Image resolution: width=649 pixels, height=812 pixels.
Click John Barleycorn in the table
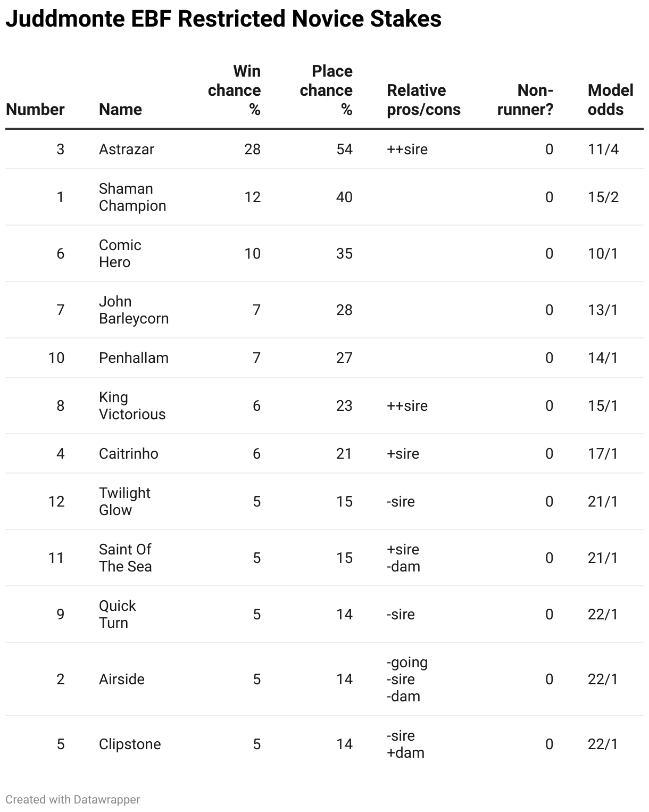tap(134, 310)
